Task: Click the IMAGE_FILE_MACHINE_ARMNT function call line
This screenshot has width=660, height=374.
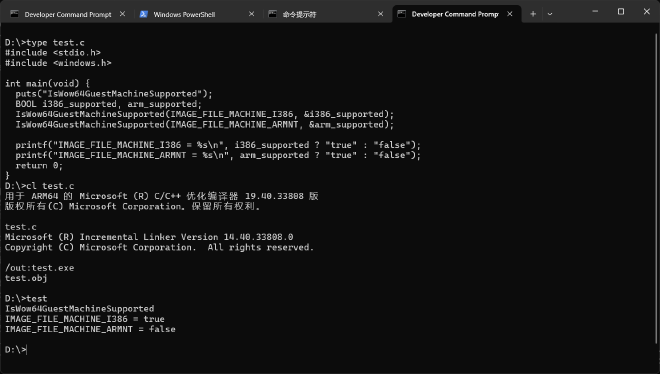Action: click(x=205, y=125)
